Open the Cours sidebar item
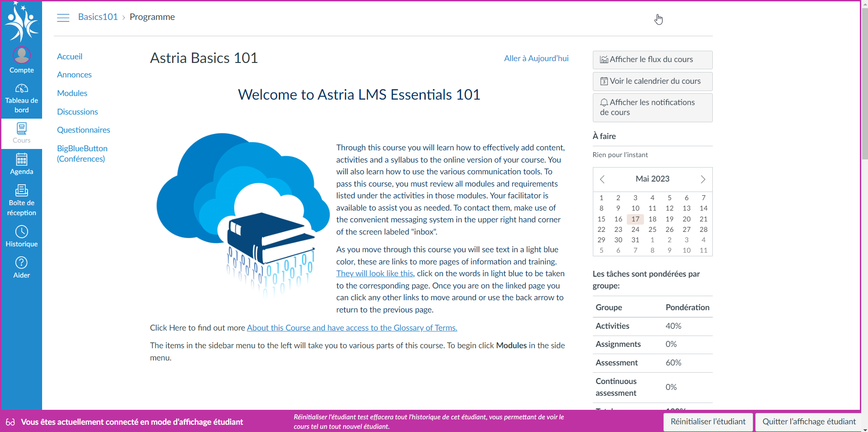The height and width of the screenshot is (432, 868). click(x=21, y=133)
